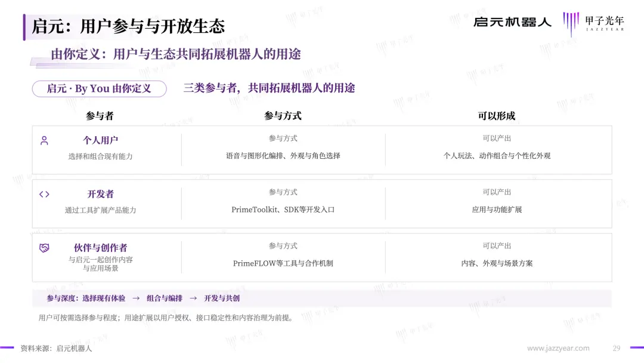Viewport: 644px width, 363px height.
Task: Click the purple vertical bar beside the title
Action: pos(24,27)
